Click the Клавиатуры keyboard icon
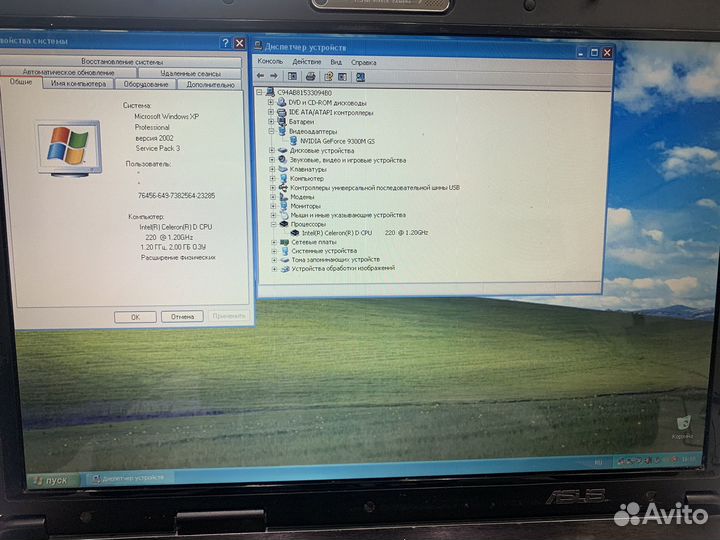Viewport: 720px width, 540px height. click(x=283, y=169)
